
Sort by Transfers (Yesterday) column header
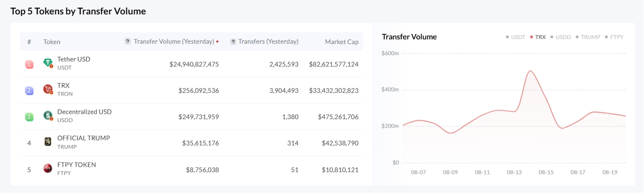(268, 41)
